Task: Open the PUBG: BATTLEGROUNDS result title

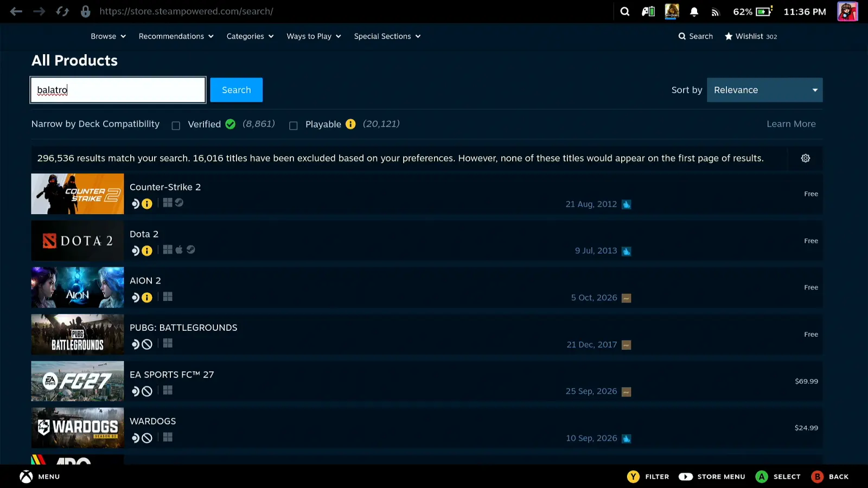Action: click(183, 328)
